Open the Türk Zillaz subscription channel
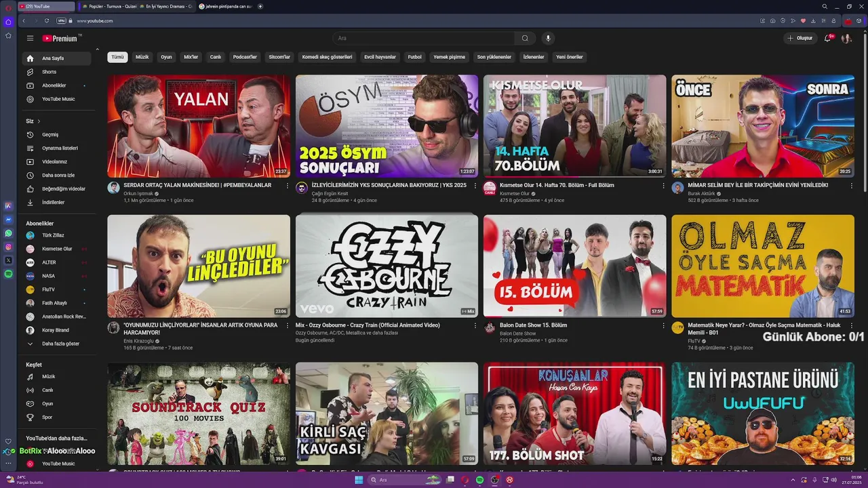Image resolution: width=868 pixels, height=488 pixels. pyautogui.click(x=56, y=235)
